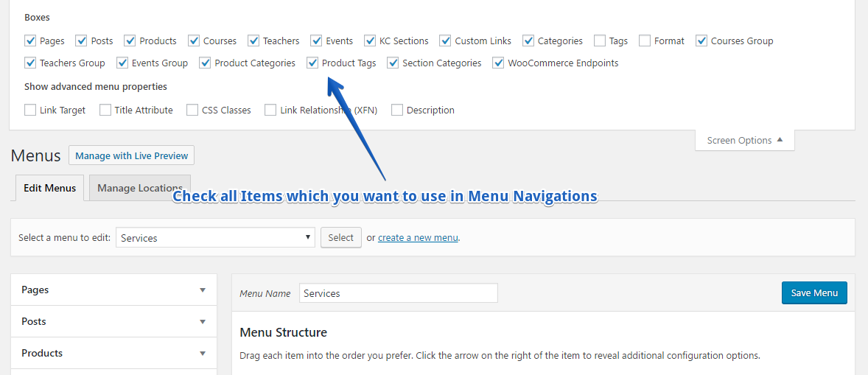
Task: Click Manage with Live Preview button
Action: point(132,155)
